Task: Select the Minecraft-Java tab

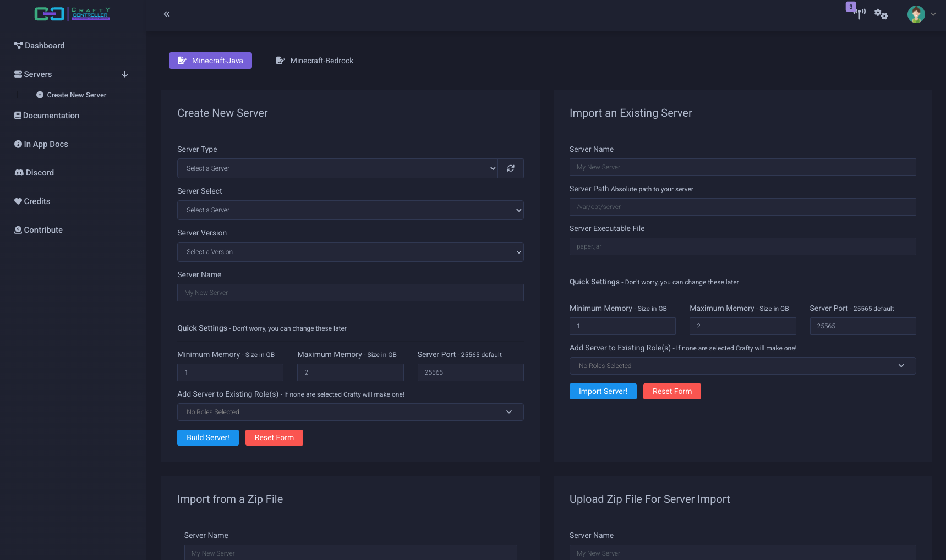Action: [210, 61]
